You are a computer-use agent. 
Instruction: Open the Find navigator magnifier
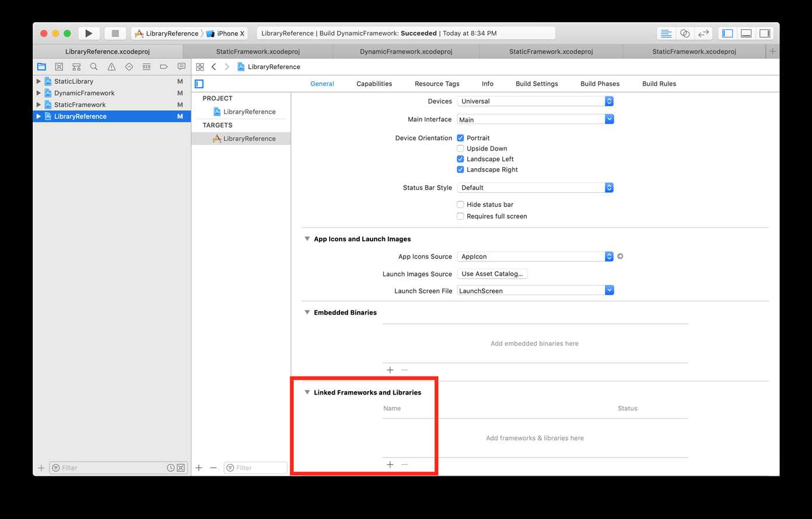(94, 67)
